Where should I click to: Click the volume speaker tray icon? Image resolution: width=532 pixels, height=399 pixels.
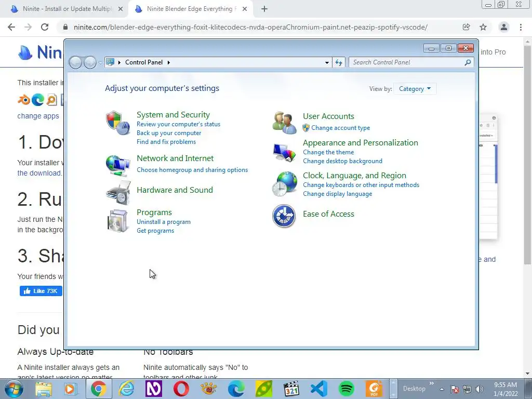click(480, 389)
